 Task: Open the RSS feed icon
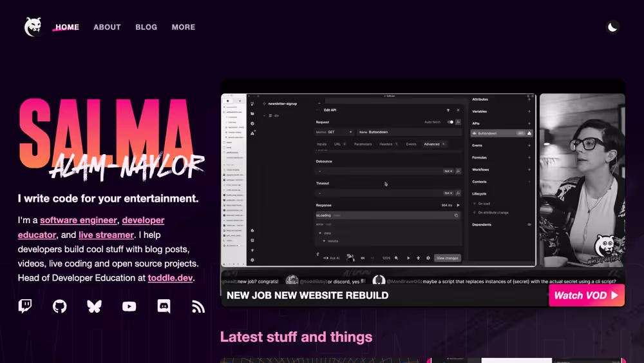point(198,307)
